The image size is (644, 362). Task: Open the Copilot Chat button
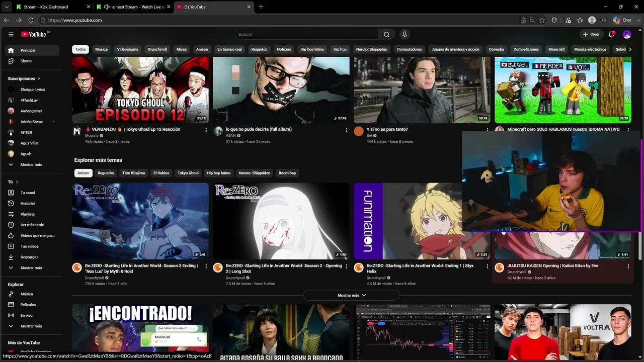622,20
